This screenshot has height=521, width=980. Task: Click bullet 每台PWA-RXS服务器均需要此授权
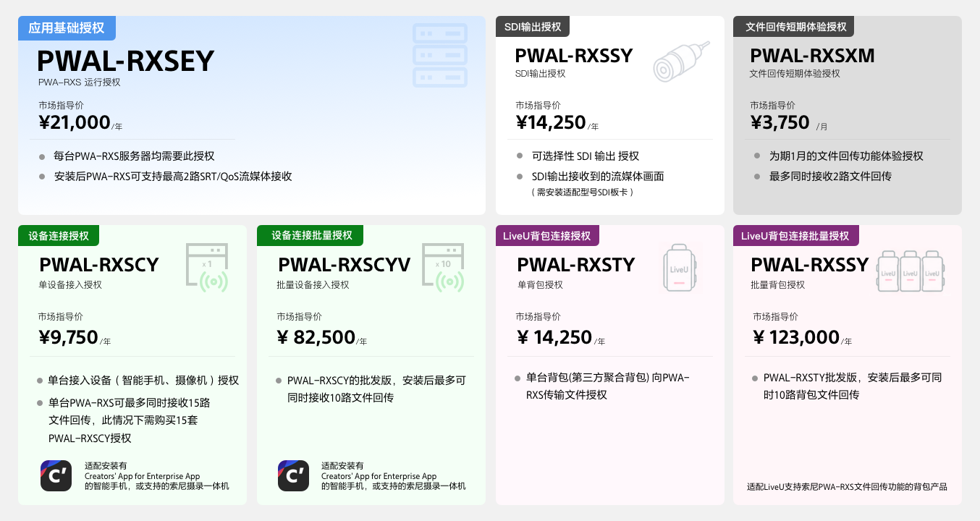point(135,156)
